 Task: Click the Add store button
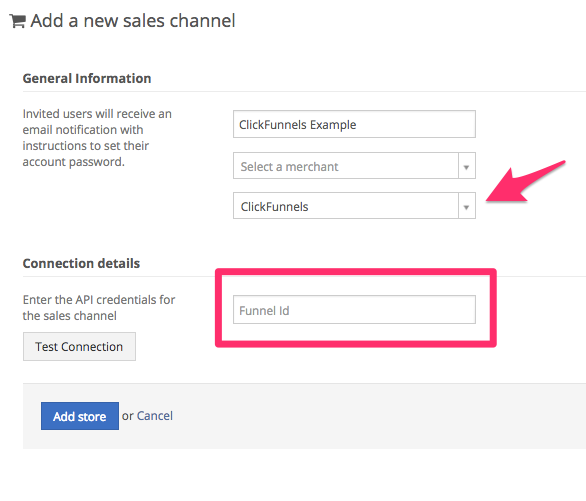point(80,416)
